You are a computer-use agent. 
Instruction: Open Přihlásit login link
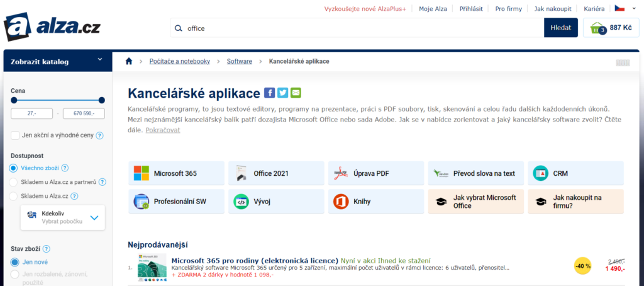470,9
